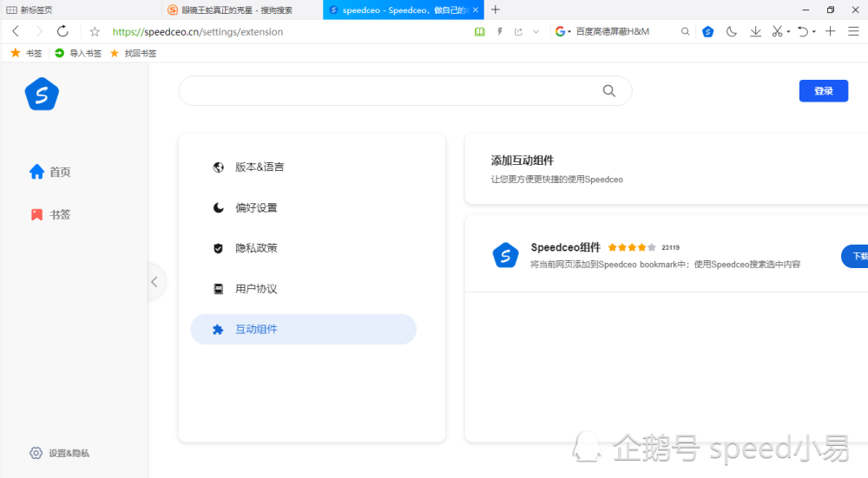This screenshot has height=478, width=868.
Task: Open the downloads arrow icon
Action: point(755,31)
